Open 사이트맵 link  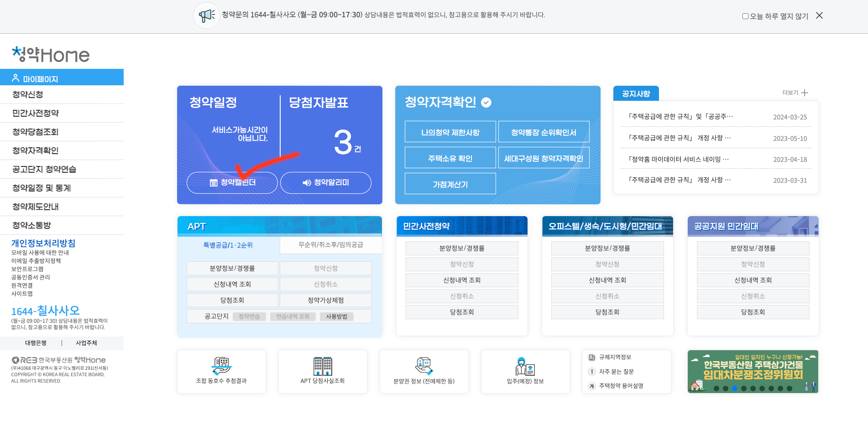click(22, 294)
